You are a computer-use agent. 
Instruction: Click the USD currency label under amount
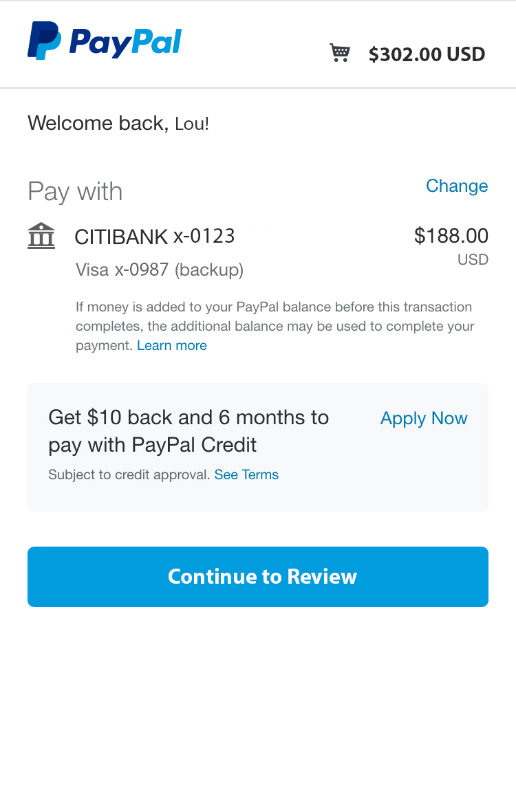pos(473,259)
